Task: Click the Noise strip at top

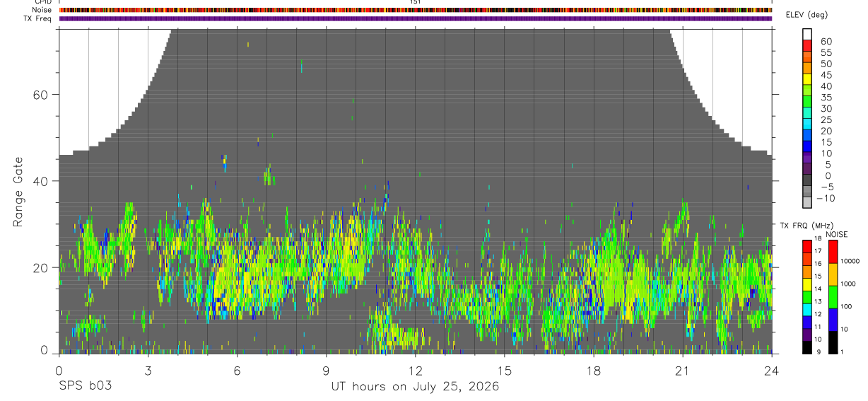Action: (x=416, y=10)
